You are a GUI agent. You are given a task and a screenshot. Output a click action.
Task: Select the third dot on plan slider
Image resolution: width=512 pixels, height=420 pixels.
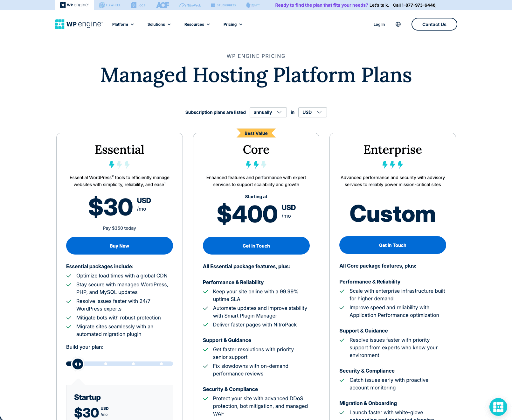[x=133, y=364]
